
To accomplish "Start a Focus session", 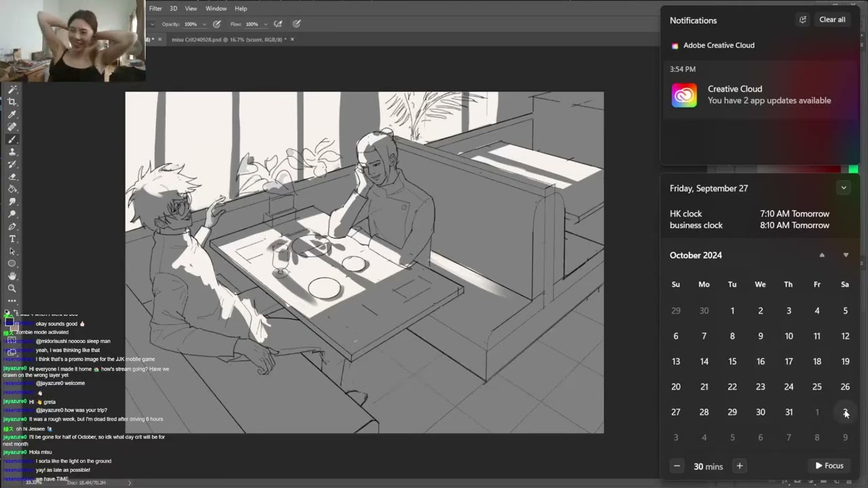I will coord(829,466).
